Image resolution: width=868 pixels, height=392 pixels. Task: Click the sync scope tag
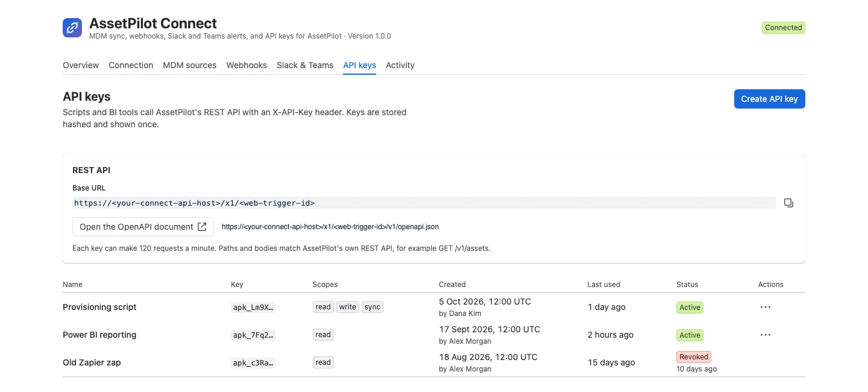point(373,307)
